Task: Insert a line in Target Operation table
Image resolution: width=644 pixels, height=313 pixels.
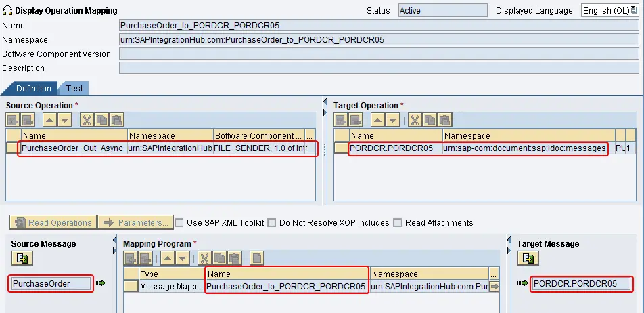Action: 341,120
